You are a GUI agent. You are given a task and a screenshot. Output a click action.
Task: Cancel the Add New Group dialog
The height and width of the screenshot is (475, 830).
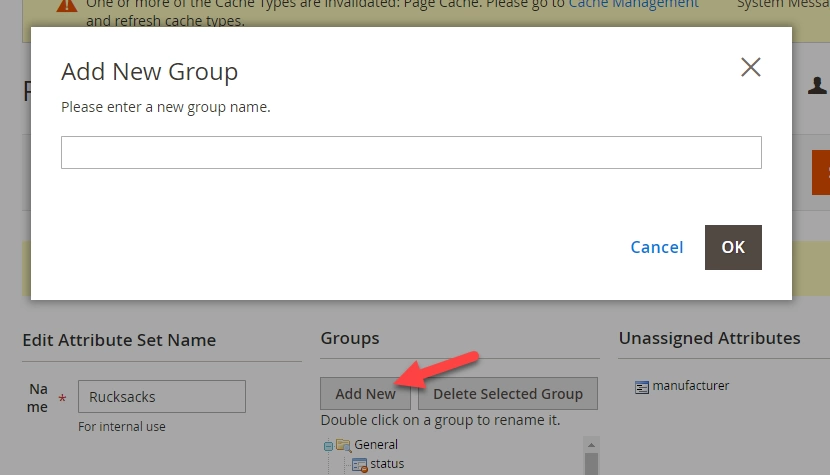(657, 247)
